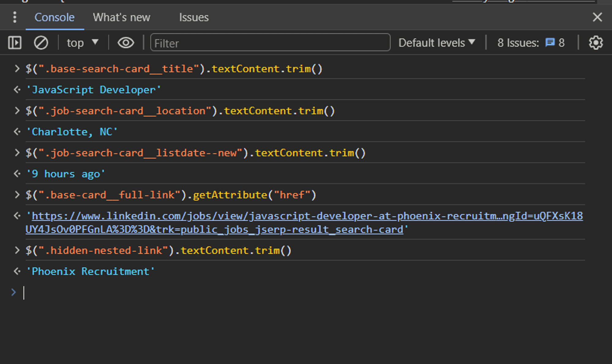The height and width of the screenshot is (364, 612).
Task: View the Issues panel via '8 Issues' label
Action: point(518,43)
